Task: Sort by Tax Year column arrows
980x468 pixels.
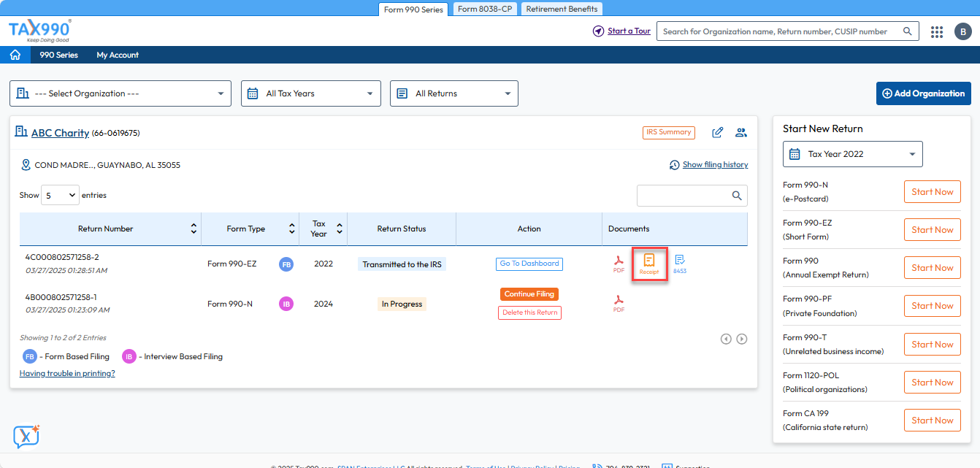Action: pyautogui.click(x=340, y=229)
